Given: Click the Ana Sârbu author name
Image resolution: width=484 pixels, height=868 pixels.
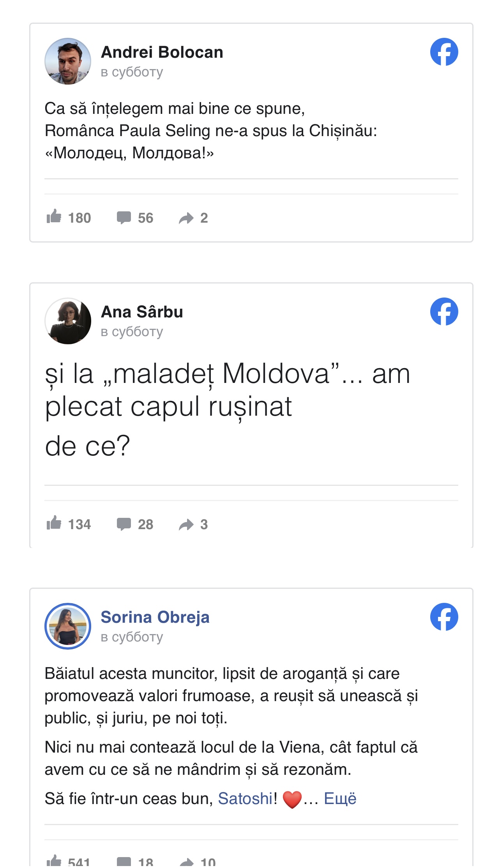Looking at the screenshot, I should point(142,312).
